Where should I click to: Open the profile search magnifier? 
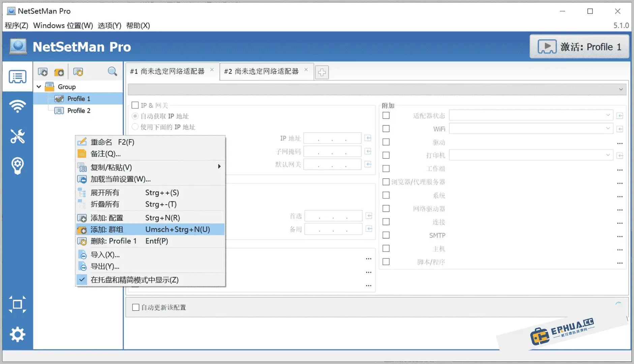(x=112, y=71)
